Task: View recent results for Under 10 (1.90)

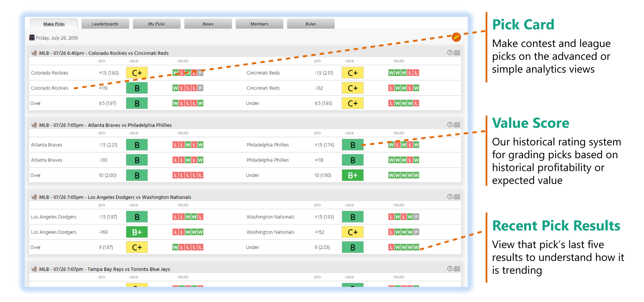Action: click(x=404, y=175)
